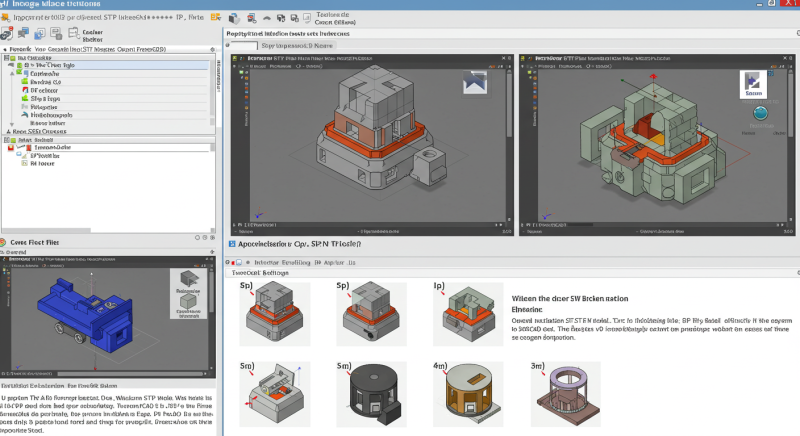The width and height of the screenshot is (800, 436).
Task: Open the black cylinder model thumbnail
Action: (x=371, y=394)
